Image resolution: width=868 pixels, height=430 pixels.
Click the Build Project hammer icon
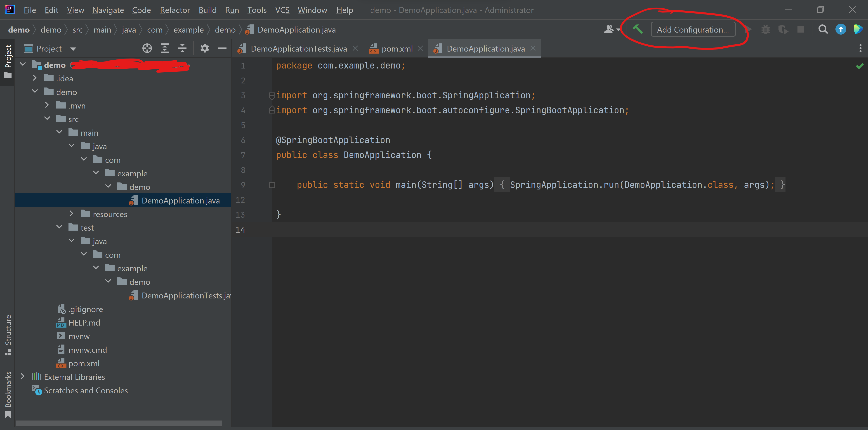click(637, 29)
